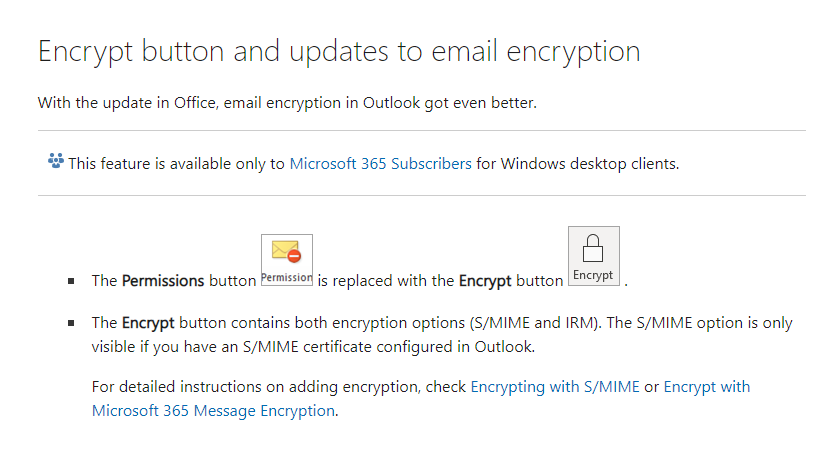Screen dimensions: 833x456
Task: Open the Microsoft 365 Subscribers link
Action: pos(380,164)
